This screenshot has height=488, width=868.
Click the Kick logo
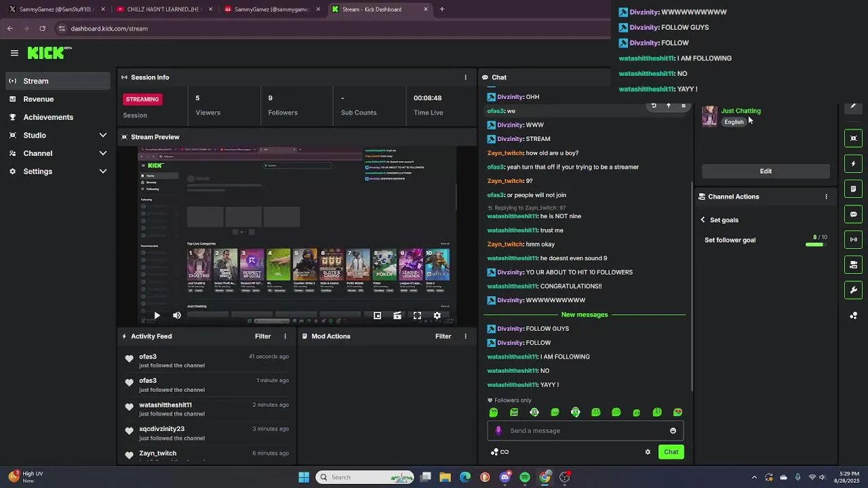tap(49, 53)
